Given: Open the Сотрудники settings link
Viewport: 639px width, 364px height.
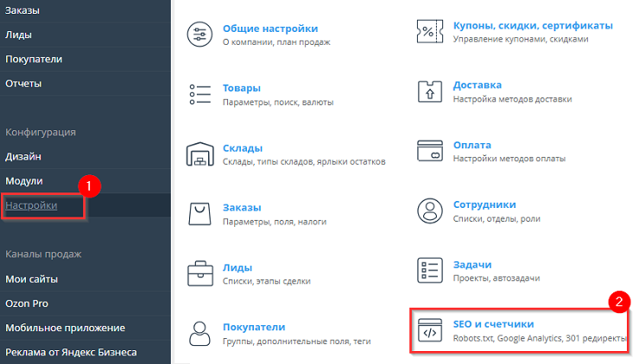Looking at the screenshot, I should 484,204.
